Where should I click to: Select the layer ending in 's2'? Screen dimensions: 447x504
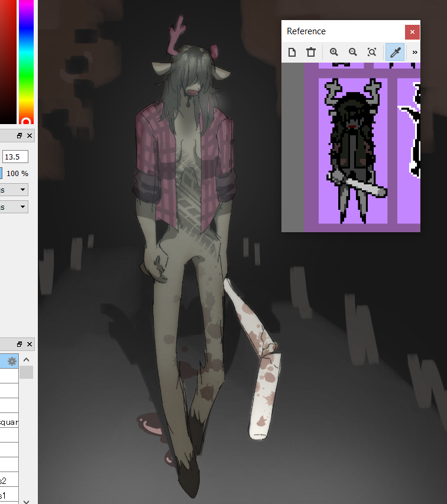[x=9, y=480]
